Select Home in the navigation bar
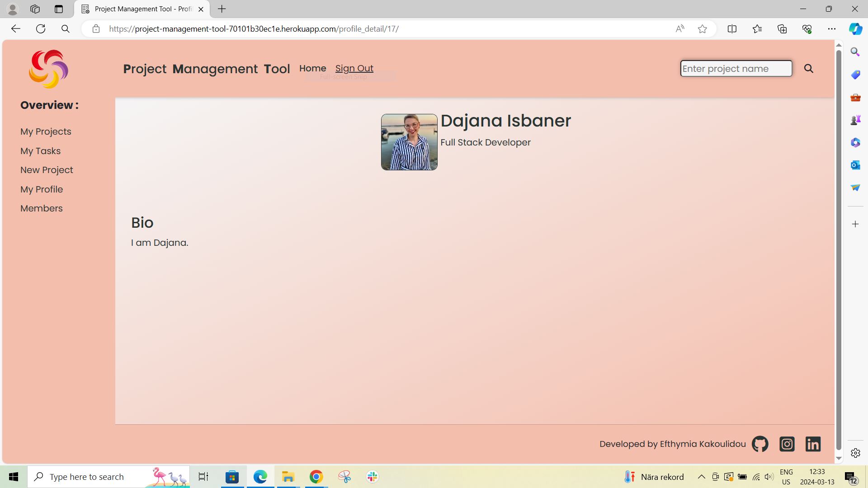The height and width of the screenshot is (488, 868). click(312, 68)
